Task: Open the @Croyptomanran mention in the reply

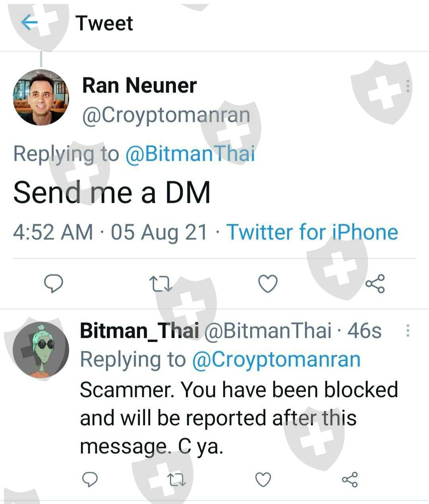Action: [x=276, y=360]
